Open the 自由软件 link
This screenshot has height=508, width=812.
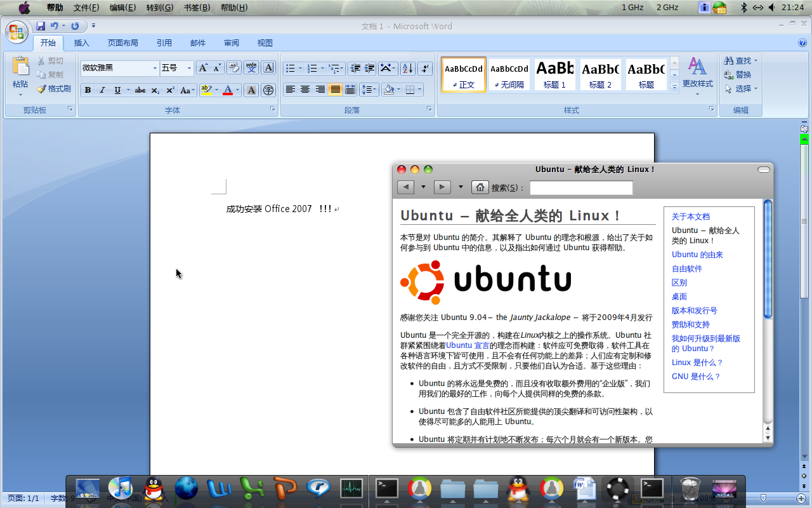(x=687, y=269)
